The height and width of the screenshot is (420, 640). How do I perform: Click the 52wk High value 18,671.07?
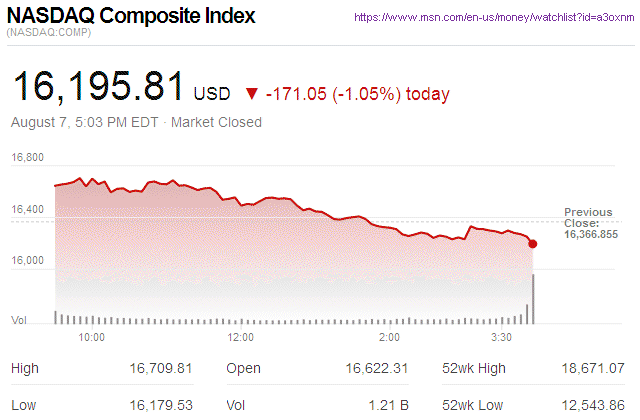pos(593,368)
